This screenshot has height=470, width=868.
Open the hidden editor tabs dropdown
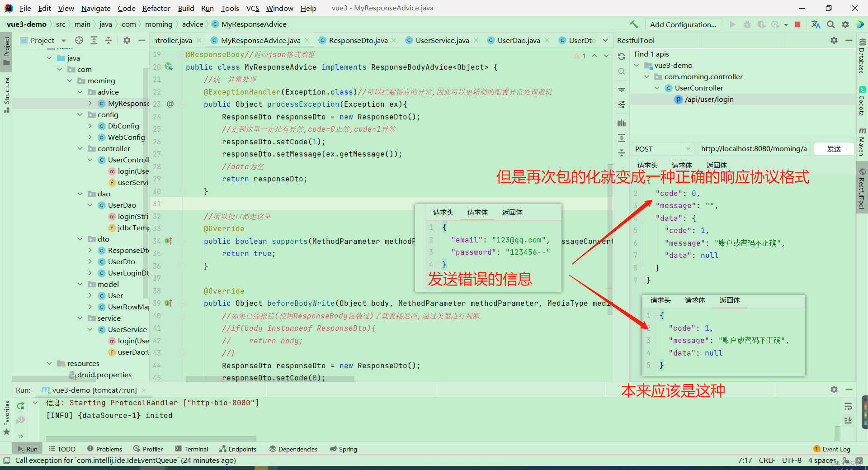click(x=606, y=40)
